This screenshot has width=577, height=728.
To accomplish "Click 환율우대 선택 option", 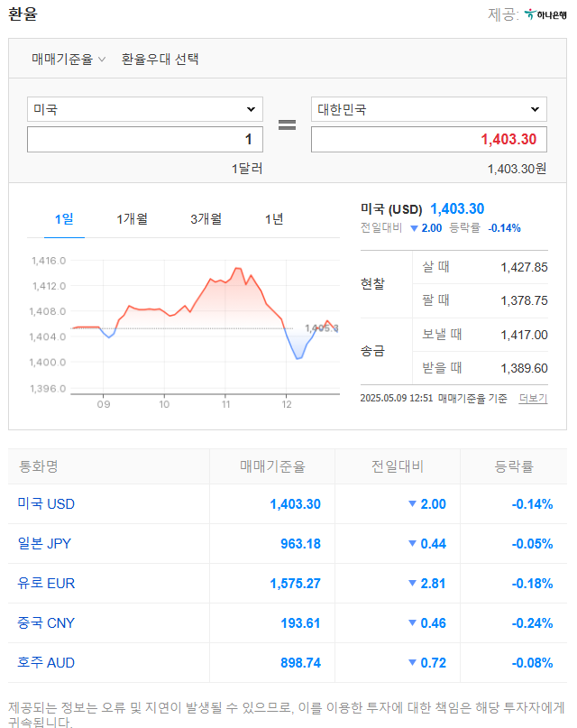I will pos(160,59).
